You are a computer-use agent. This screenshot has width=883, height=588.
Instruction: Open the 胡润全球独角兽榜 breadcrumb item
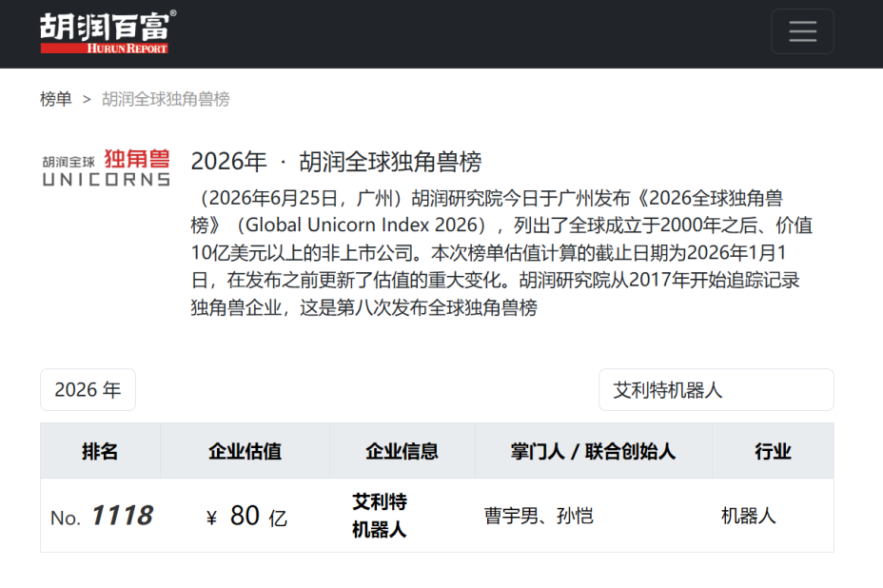[x=166, y=99]
